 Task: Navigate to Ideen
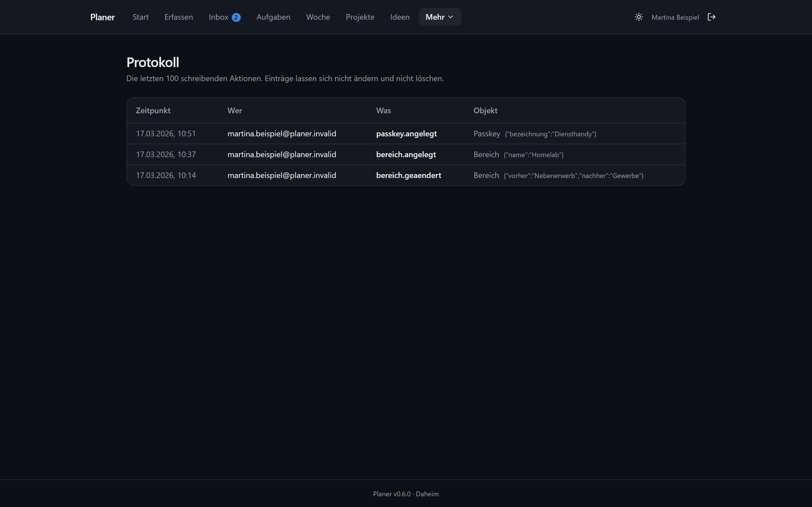coord(400,17)
